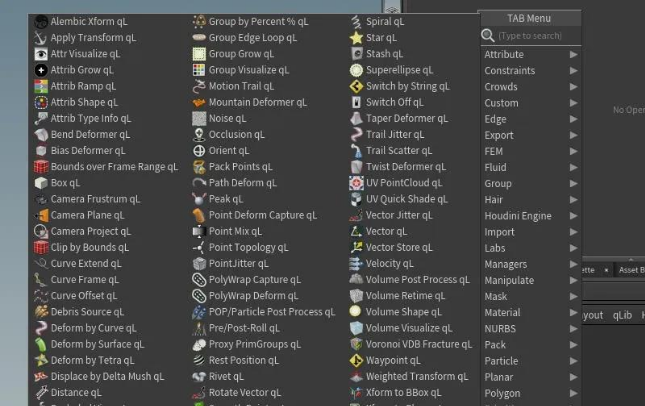The image size is (645, 406).
Task: Expand the Constraints submenu arrow
Action: point(573,70)
